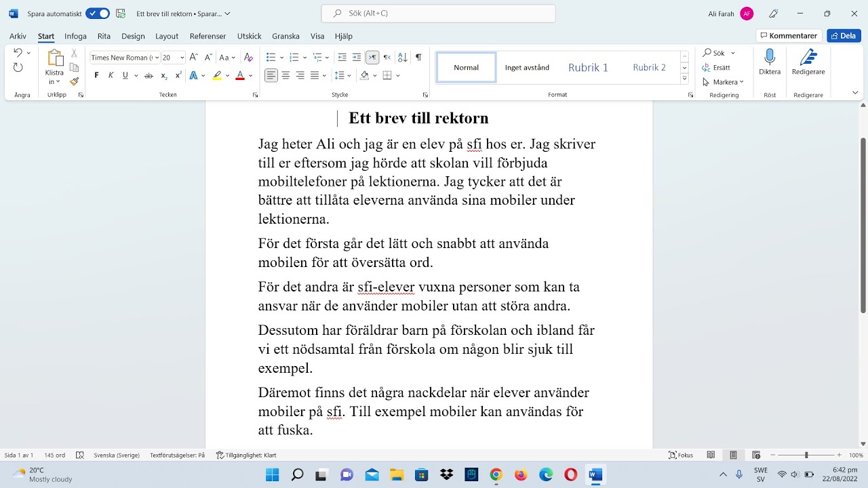868x488 pixels.
Task: Open the Redigerare editor pane
Action: [x=808, y=64]
